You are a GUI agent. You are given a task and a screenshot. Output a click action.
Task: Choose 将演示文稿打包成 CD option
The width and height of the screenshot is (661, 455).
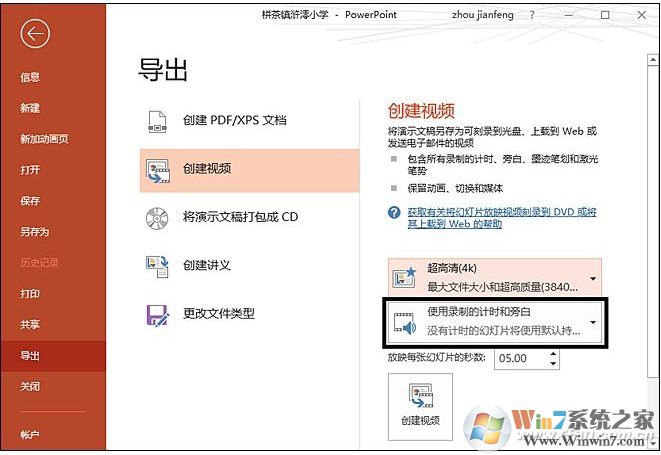[x=250, y=218]
